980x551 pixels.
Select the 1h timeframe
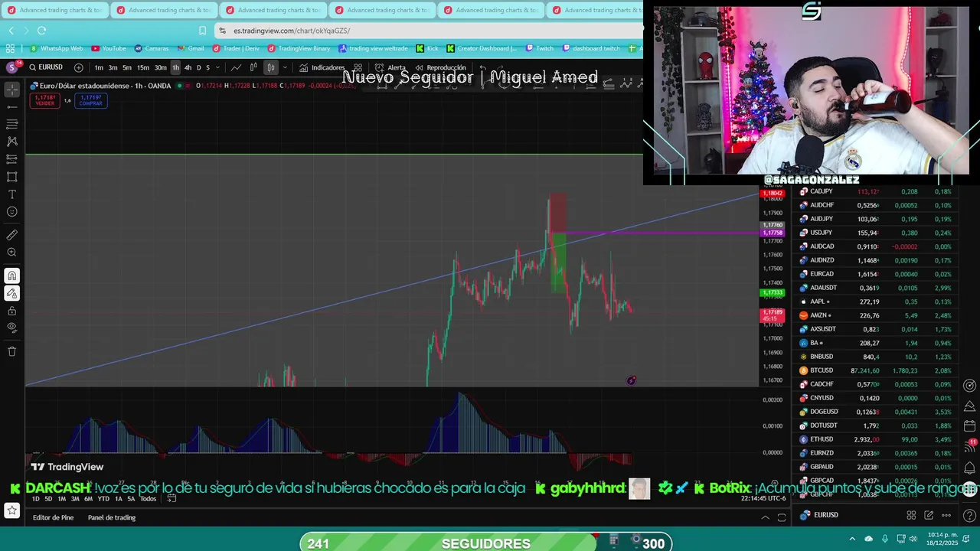pos(175,67)
